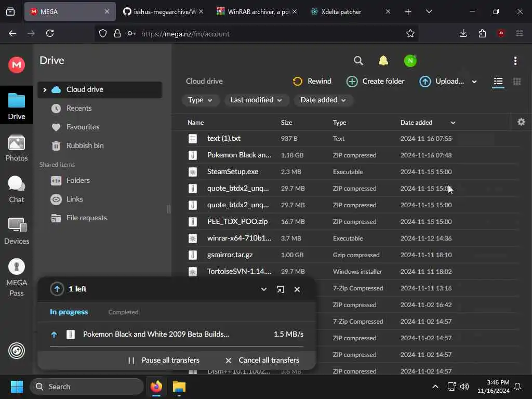Open Windows Start menu
The width and height of the screenshot is (532, 399).
(x=16, y=387)
